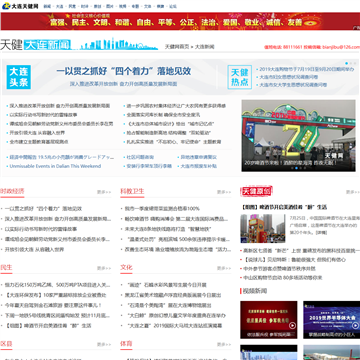
Task: Open the 黑龙江省美术馆藏卢浮宫 exhibition story
Action: 173,295
